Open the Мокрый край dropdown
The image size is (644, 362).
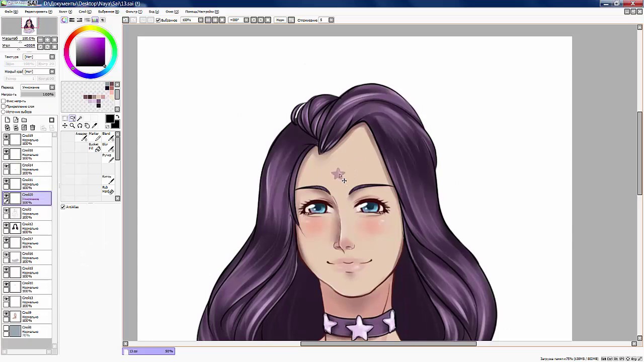[x=52, y=71]
